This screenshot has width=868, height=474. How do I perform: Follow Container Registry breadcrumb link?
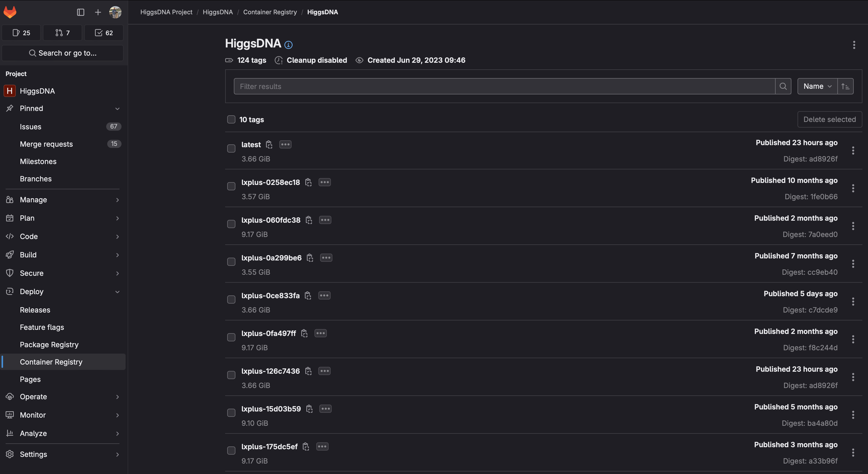(x=270, y=12)
